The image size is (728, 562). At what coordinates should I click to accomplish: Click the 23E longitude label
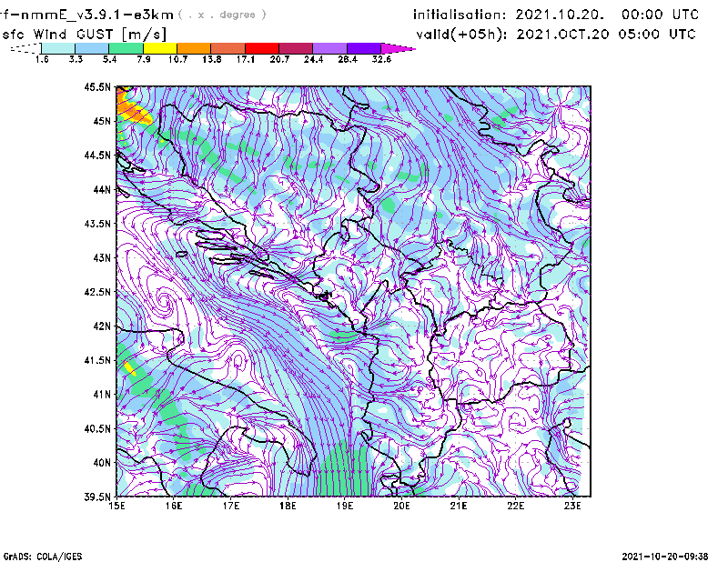coord(572,506)
